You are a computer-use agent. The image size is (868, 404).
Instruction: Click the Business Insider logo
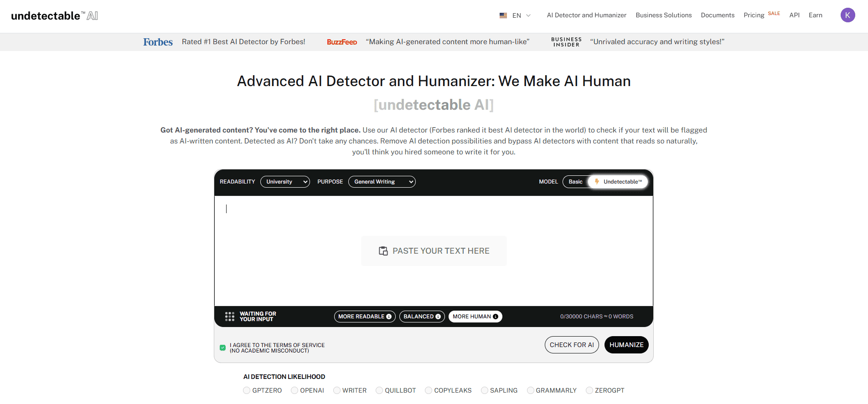click(x=566, y=42)
